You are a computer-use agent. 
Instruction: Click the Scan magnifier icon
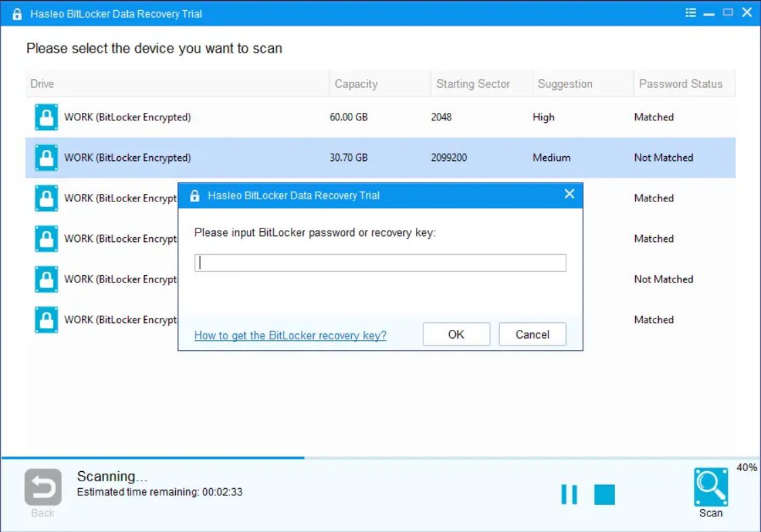(x=710, y=487)
